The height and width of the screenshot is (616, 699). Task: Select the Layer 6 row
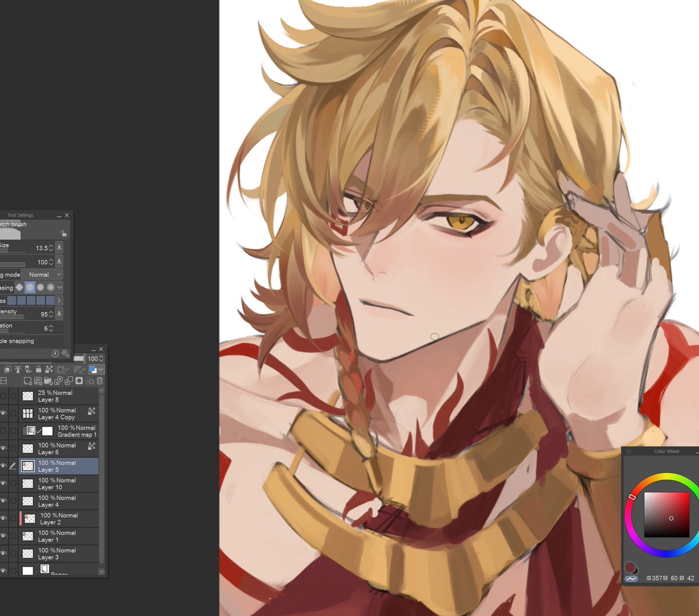coord(59,449)
